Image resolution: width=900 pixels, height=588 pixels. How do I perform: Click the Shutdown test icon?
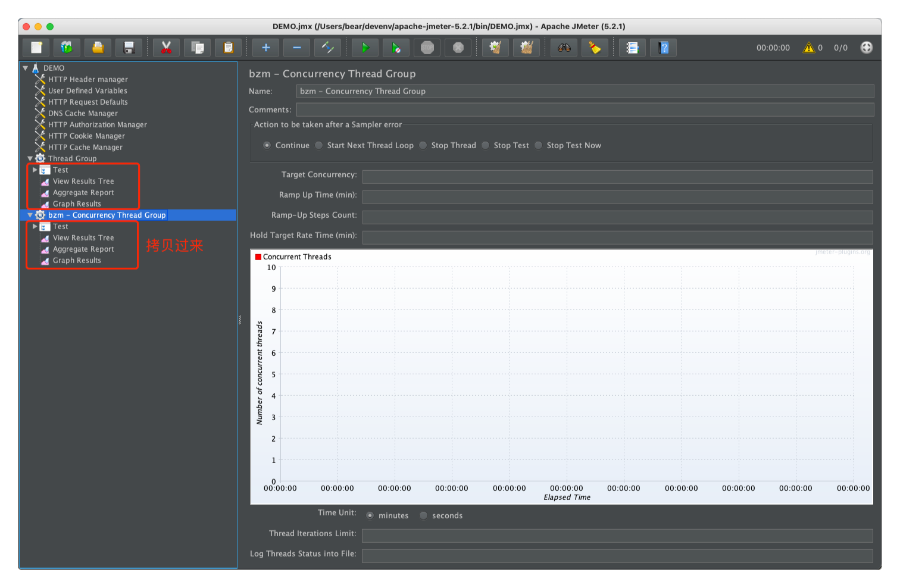point(458,48)
